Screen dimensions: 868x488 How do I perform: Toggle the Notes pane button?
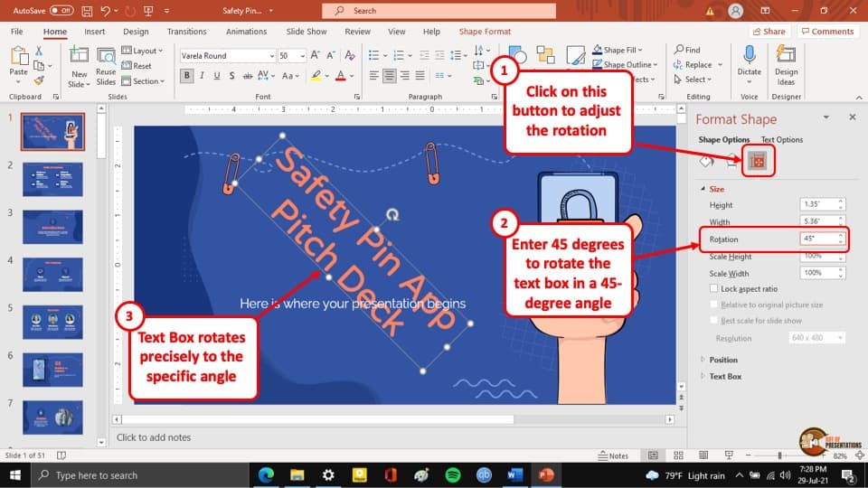tap(613, 455)
